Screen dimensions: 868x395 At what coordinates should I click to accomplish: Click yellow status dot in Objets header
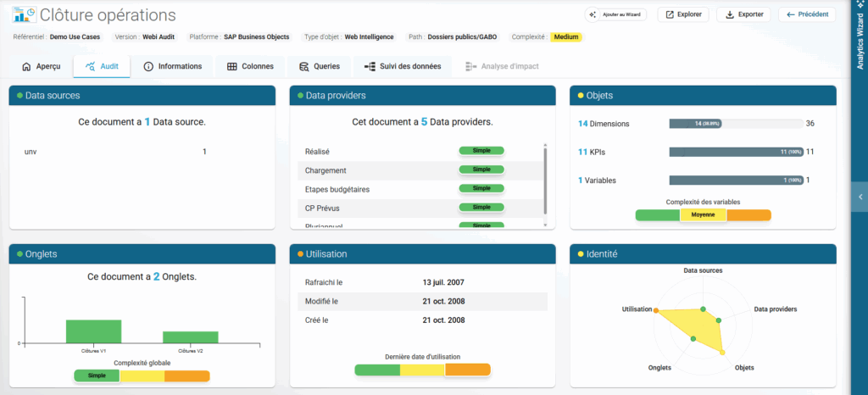(x=581, y=96)
